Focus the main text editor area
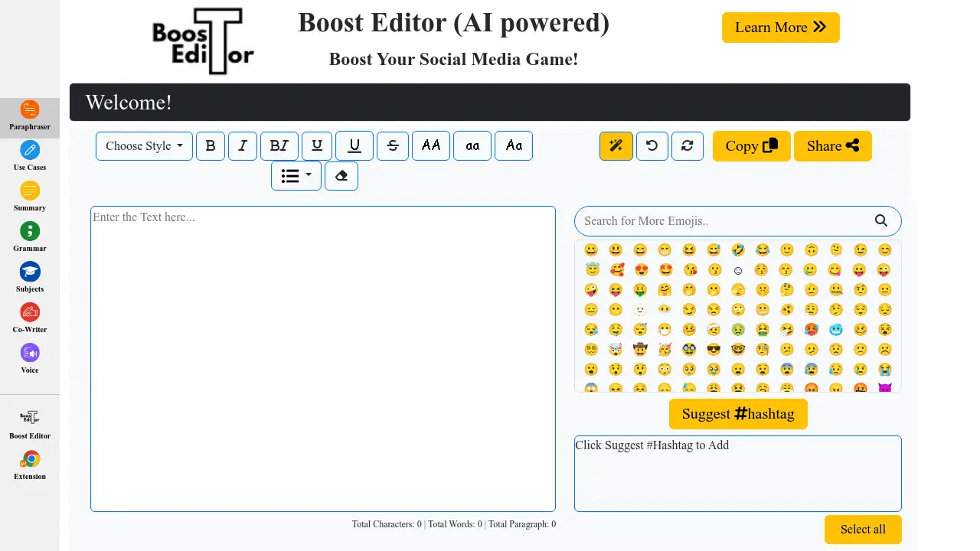 coord(323,359)
